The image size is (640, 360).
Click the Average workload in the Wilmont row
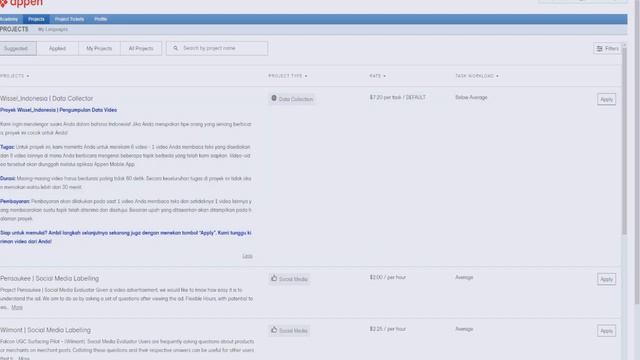tap(464, 329)
